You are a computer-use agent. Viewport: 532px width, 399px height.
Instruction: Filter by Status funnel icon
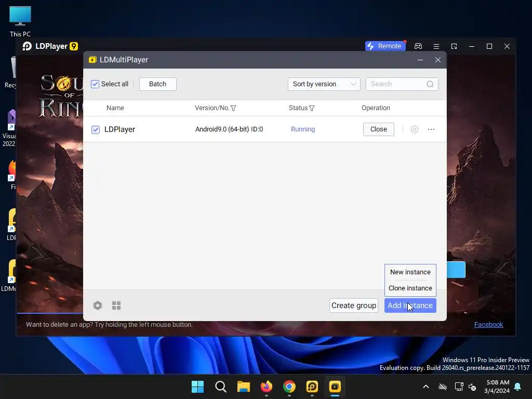pos(312,108)
